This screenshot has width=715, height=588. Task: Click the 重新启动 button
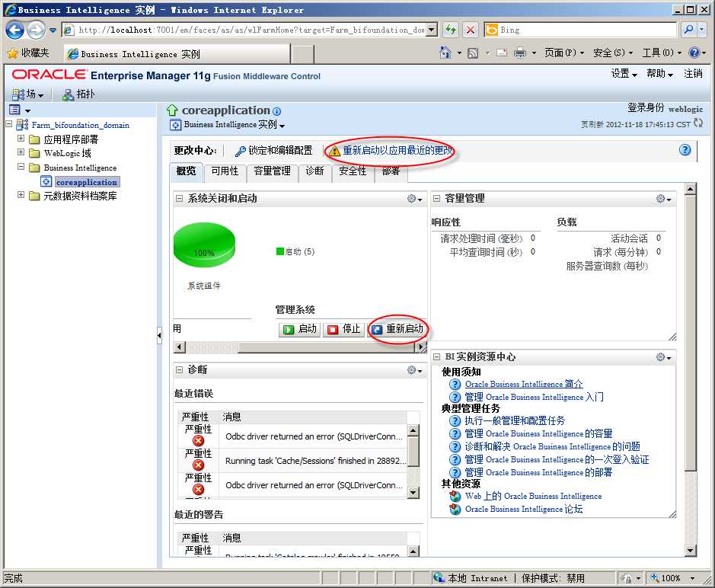click(x=397, y=329)
